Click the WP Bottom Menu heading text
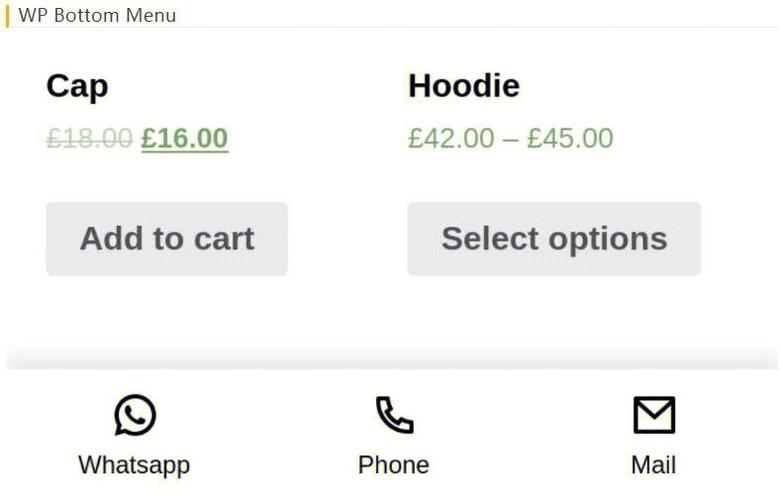 97,15
